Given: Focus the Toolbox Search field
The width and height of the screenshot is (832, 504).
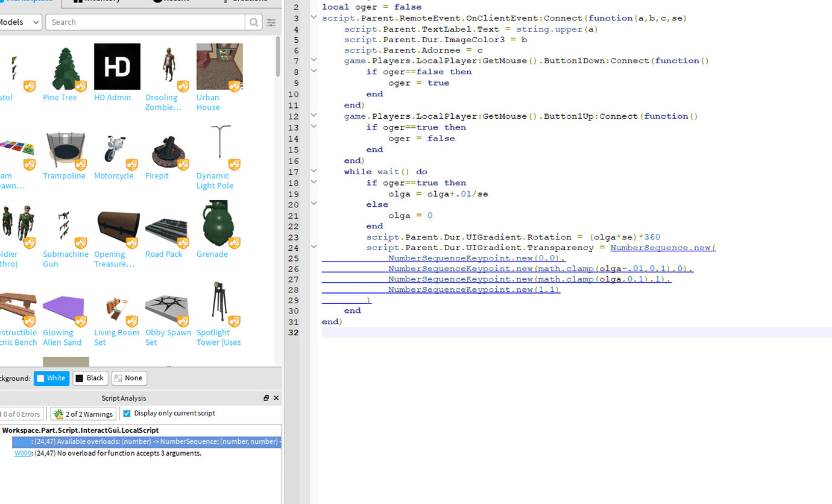Looking at the screenshot, I should tap(145, 22).
